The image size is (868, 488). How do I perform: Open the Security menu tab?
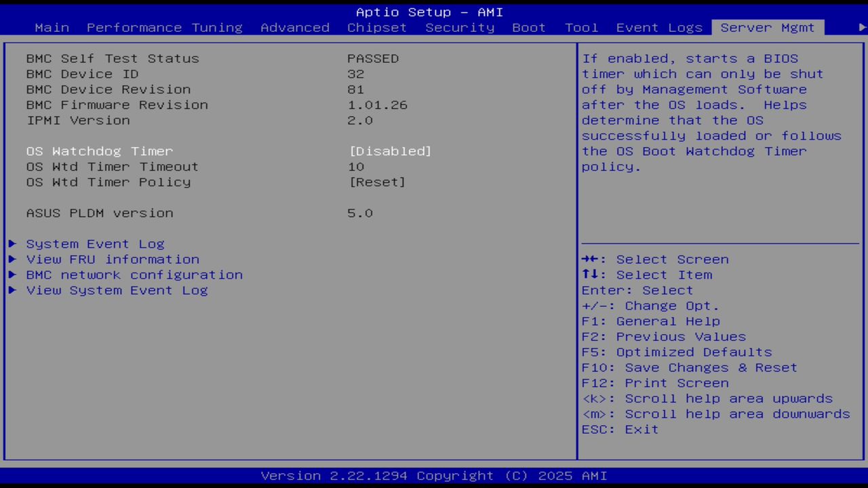pos(460,27)
